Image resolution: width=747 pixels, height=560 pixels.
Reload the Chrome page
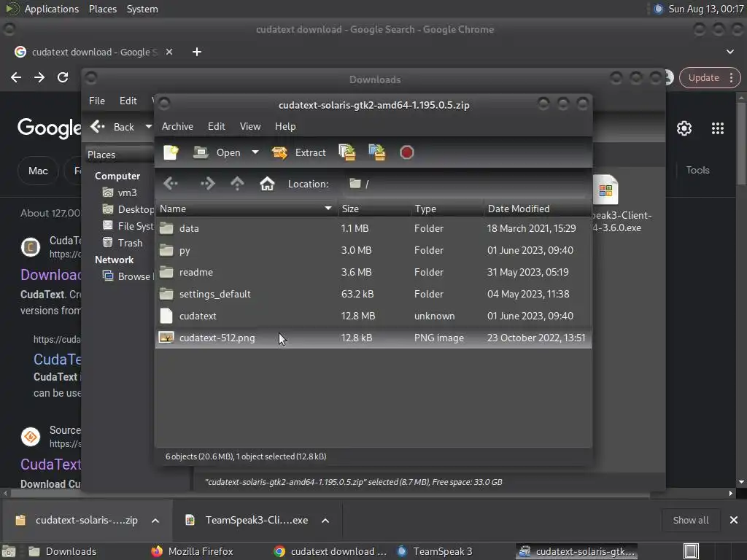(x=63, y=77)
